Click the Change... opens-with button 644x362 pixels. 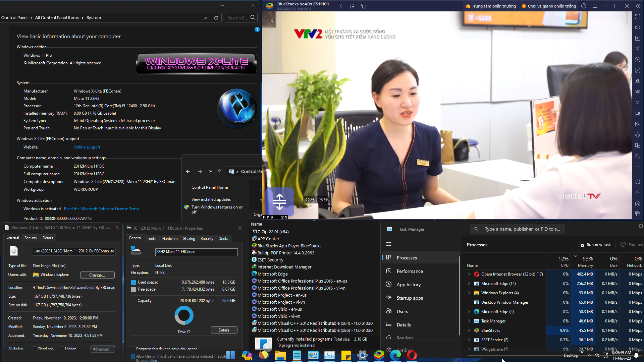(97, 275)
